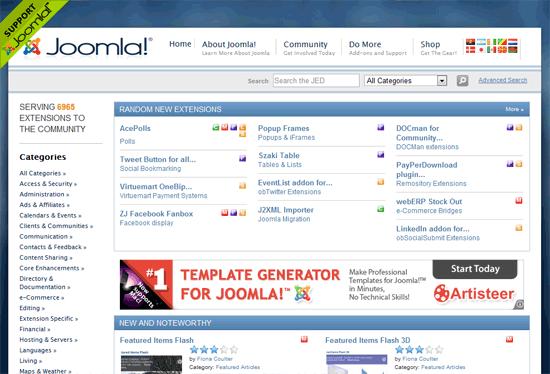Click AcePolls green component icon
This screenshot has width=550, height=374.
pyautogui.click(x=216, y=127)
